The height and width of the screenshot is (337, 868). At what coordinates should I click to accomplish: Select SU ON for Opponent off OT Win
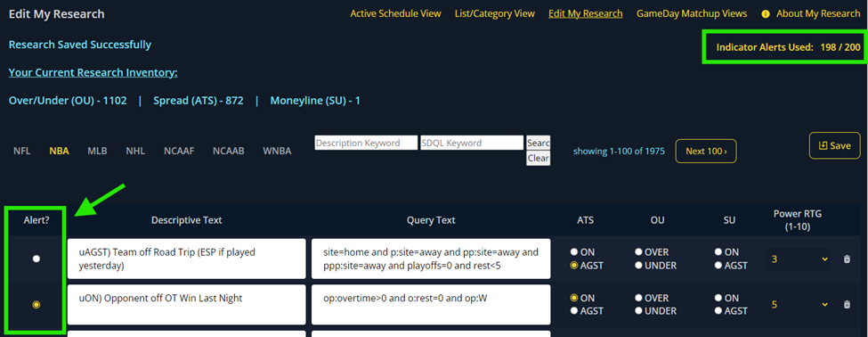(718, 298)
